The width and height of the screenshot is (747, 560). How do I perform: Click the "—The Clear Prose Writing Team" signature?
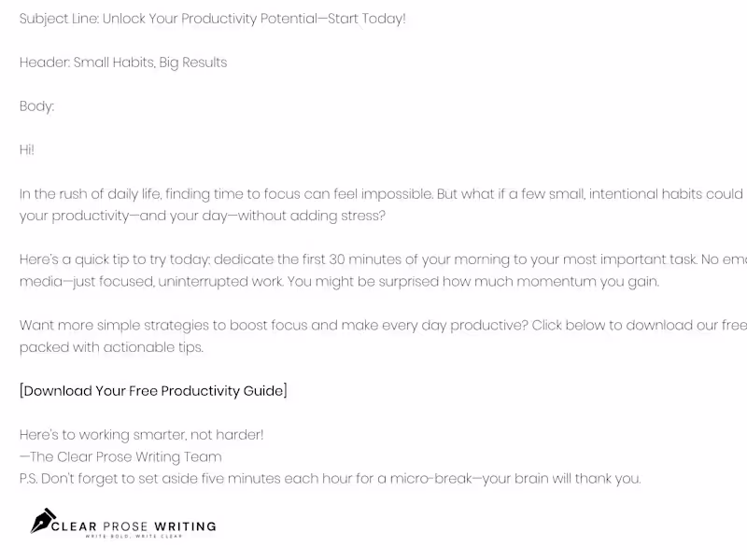pos(120,456)
